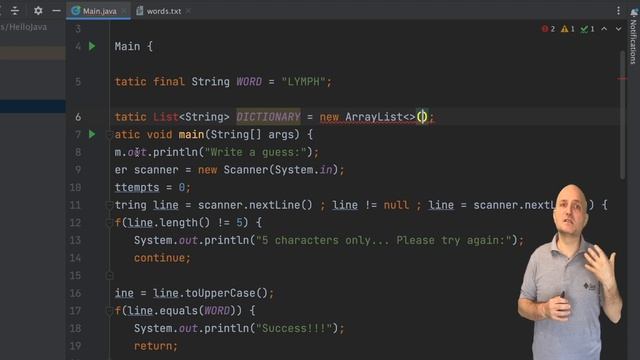Click line number 13 in the gutter
640x360 pixels.
coord(75,240)
